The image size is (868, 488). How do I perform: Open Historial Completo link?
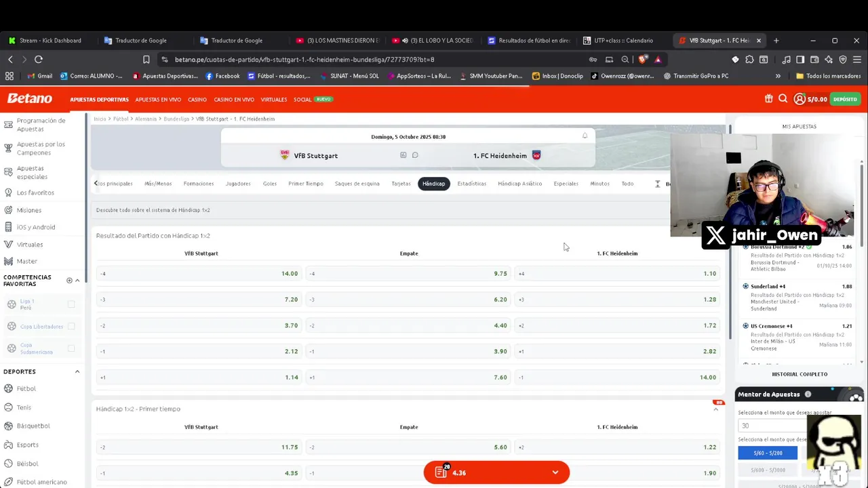click(800, 374)
